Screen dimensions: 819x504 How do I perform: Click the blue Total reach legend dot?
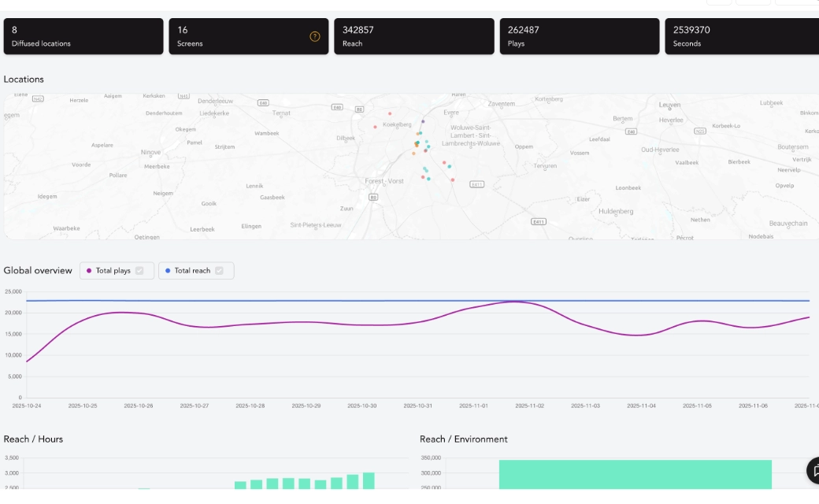168,271
